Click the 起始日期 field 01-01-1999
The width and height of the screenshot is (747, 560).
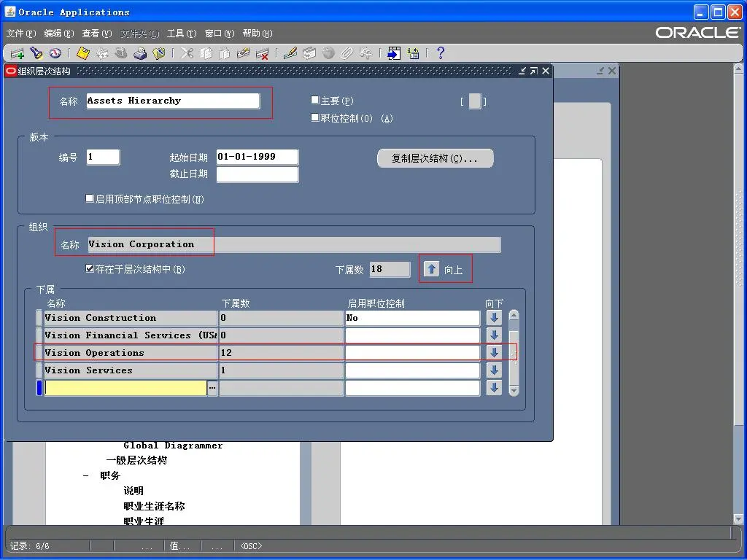pyautogui.click(x=258, y=157)
